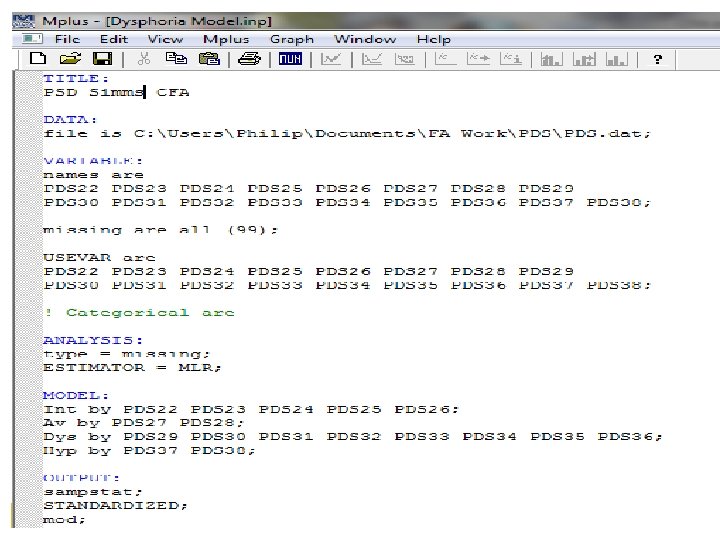Image resolution: width=720 pixels, height=540 pixels.
Task: Click the Paste clipboard icon
Action: [x=209, y=58]
